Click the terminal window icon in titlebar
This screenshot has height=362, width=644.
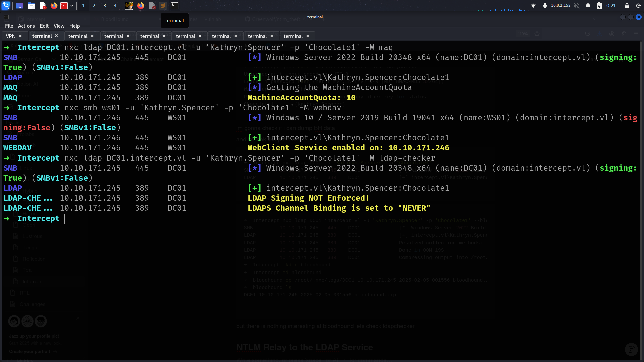pos(6,17)
